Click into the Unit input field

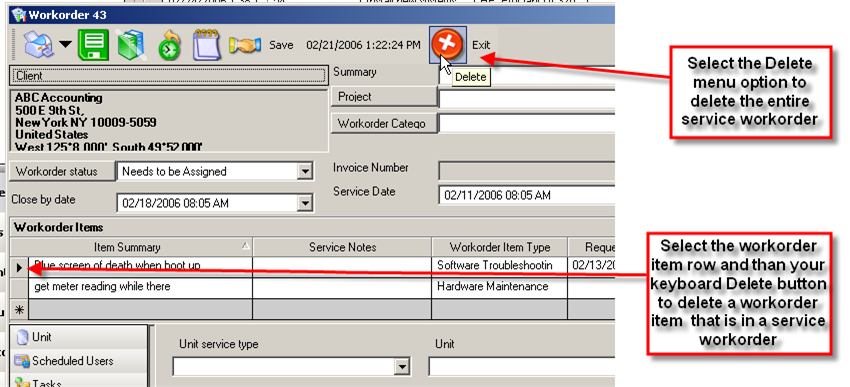(521, 367)
